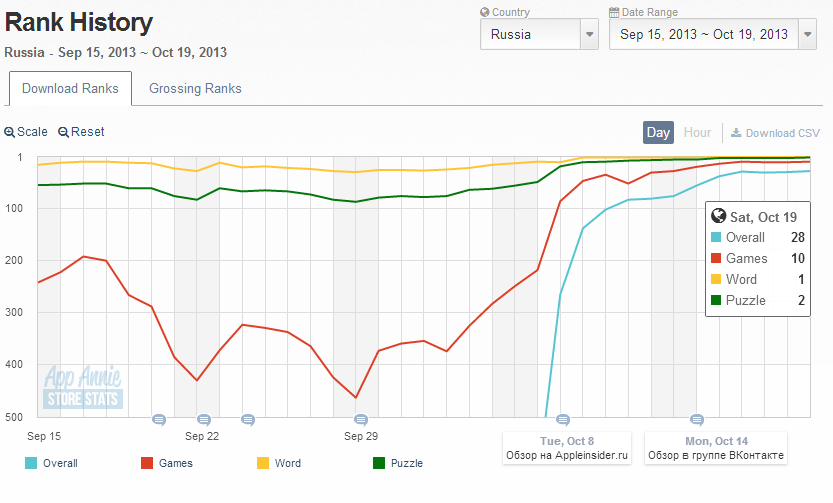Click the Sat, Oct 19 tooltip heading
The image size is (833, 503).
click(x=763, y=217)
